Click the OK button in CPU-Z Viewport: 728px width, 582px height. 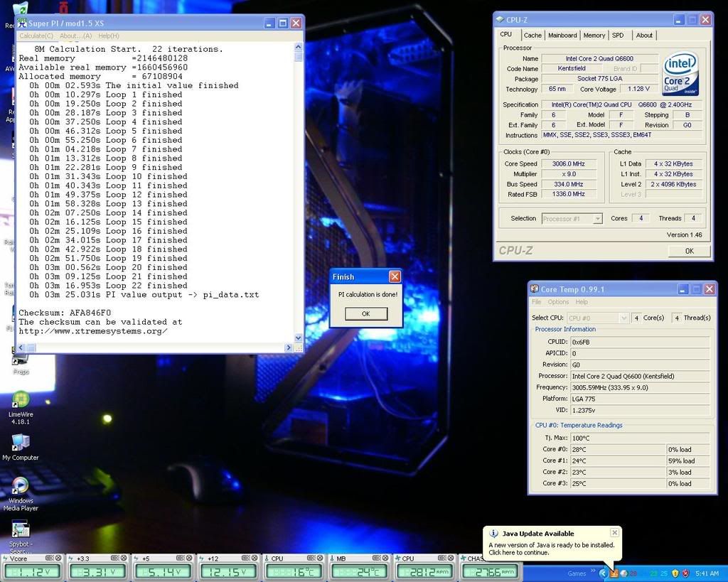690,251
